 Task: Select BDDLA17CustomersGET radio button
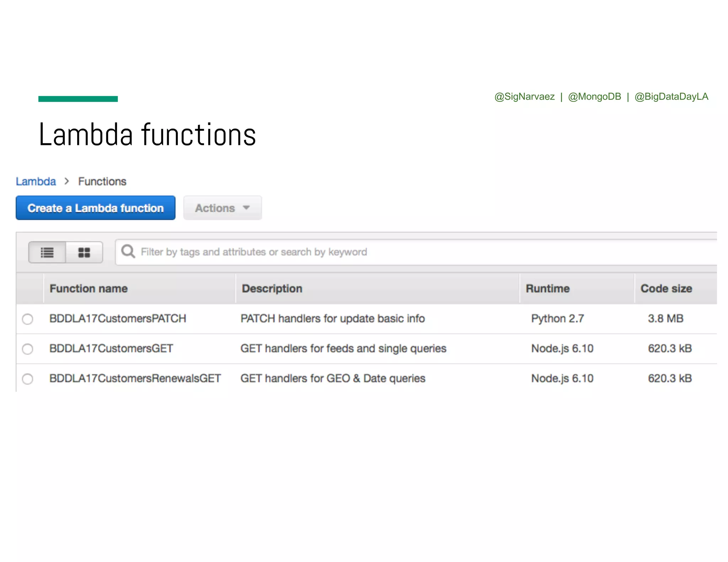click(x=28, y=349)
